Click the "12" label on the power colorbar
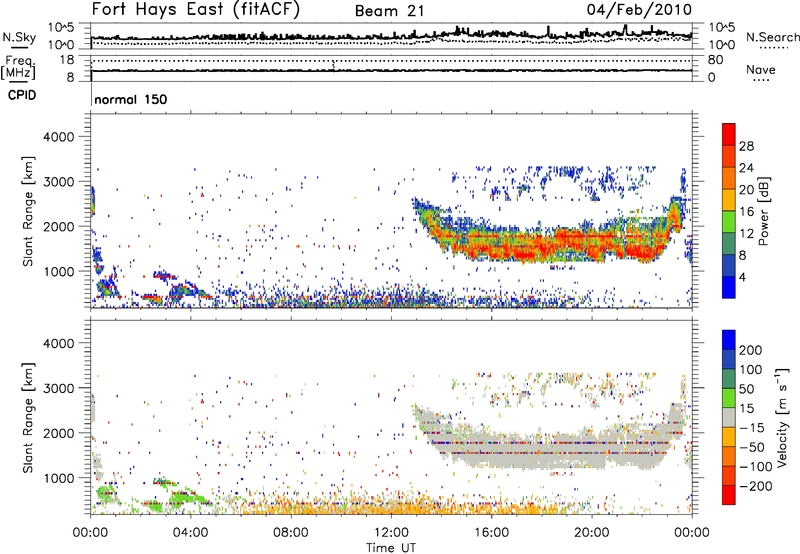The width and height of the screenshot is (800, 554). pos(746,234)
